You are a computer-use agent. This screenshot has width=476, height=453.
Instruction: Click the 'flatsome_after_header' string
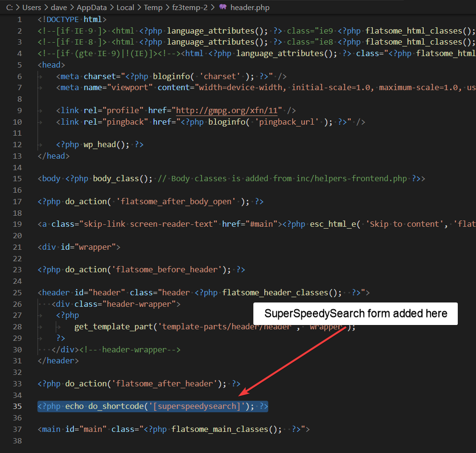164,383
